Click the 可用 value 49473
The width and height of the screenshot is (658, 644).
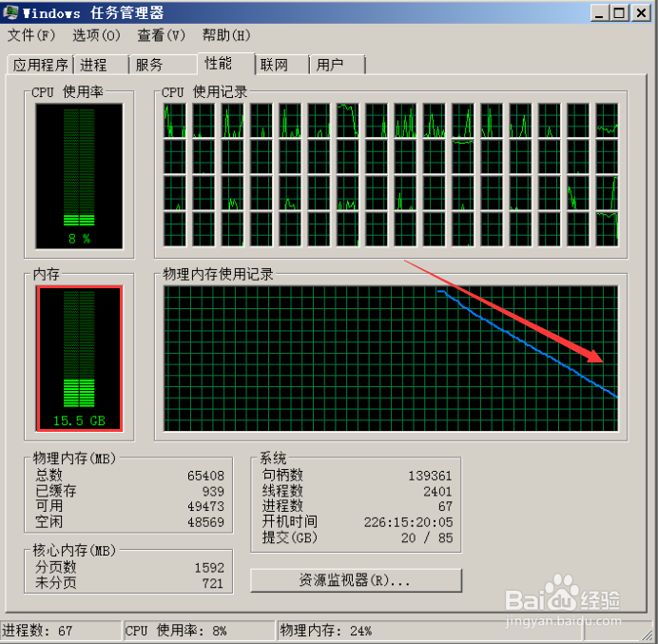205,506
